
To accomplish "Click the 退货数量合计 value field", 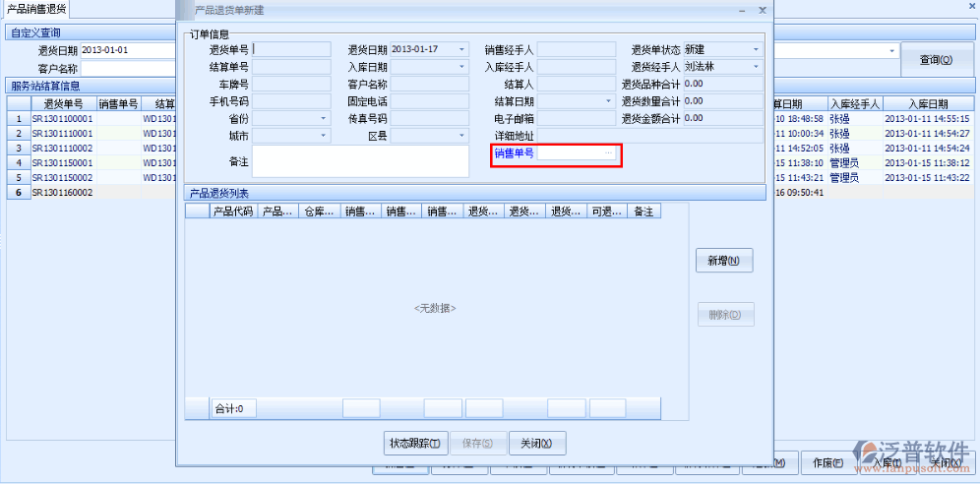I will pos(723,100).
